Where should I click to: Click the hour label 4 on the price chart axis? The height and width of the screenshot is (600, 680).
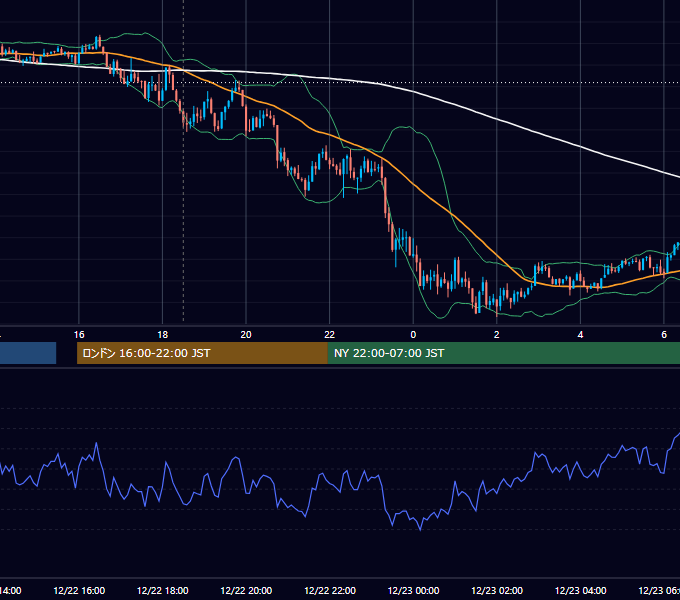click(x=580, y=335)
